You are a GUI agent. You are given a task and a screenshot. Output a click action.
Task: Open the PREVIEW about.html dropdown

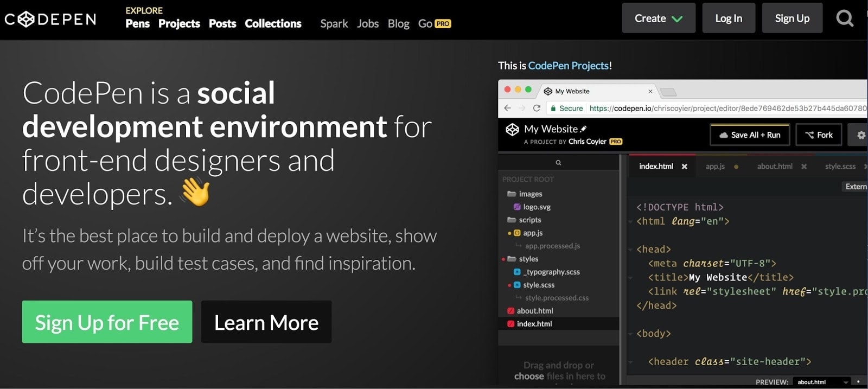pos(821,382)
